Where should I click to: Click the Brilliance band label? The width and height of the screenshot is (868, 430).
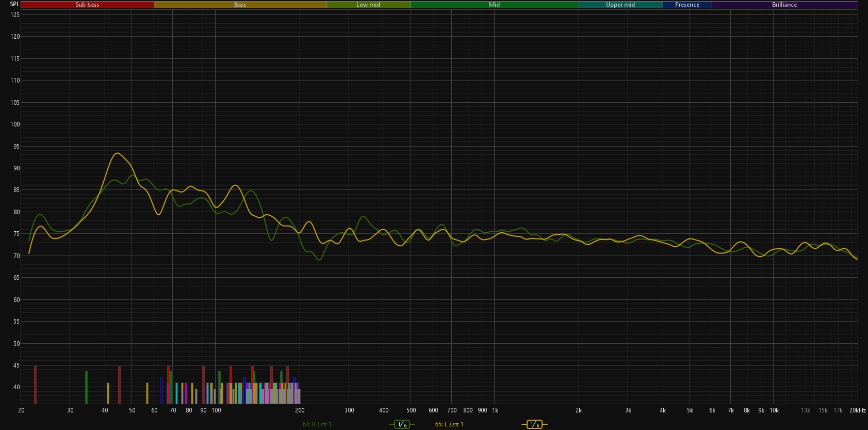(784, 5)
